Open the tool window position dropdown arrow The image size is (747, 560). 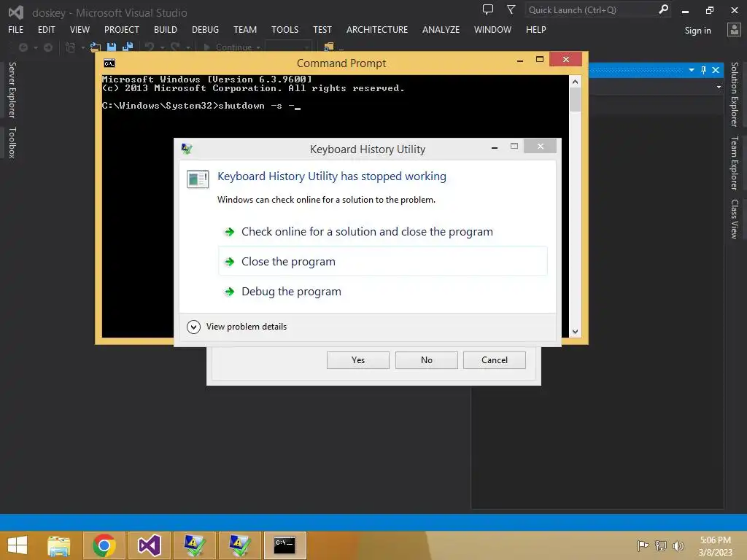point(692,70)
